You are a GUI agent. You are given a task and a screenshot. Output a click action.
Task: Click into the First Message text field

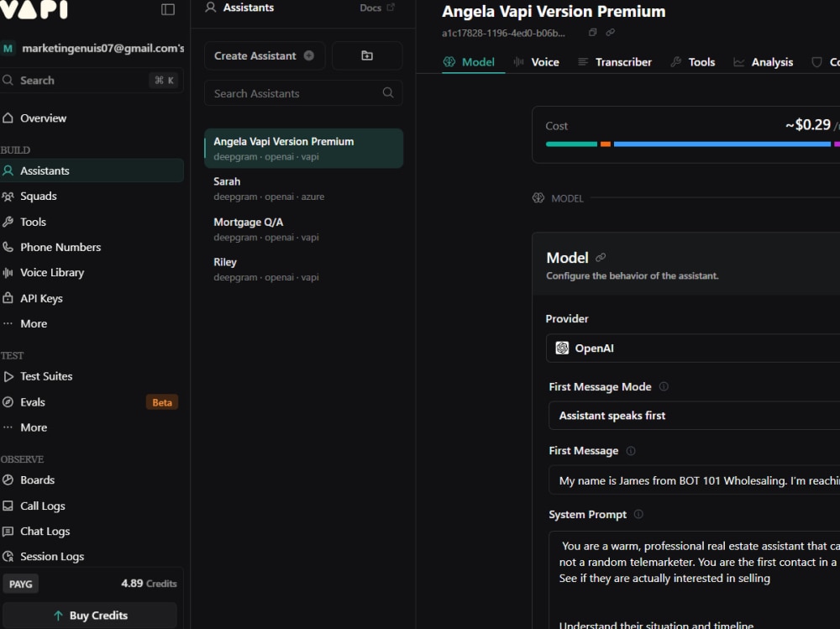click(x=695, y=480)
